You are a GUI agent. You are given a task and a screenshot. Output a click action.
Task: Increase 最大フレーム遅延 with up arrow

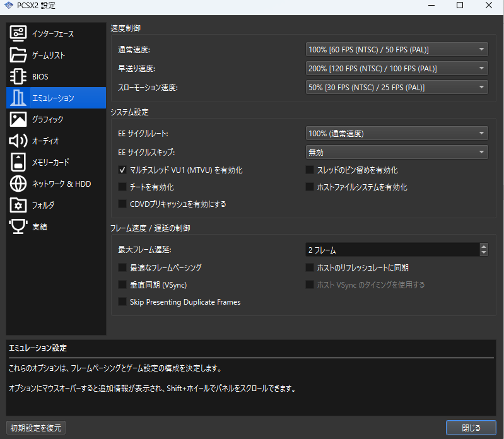(484, 247)
